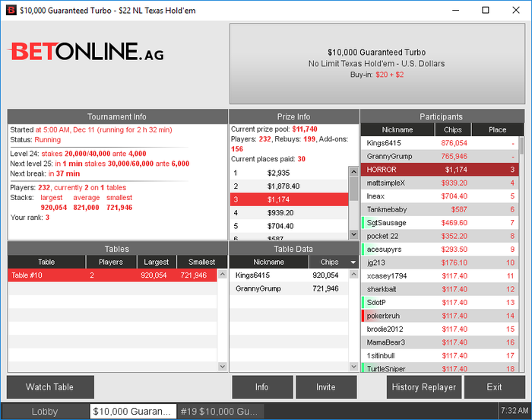Screen dimensions: 532x420
Task: Select 2nd place $1,878.40 prize row
Action: (289, 186)
